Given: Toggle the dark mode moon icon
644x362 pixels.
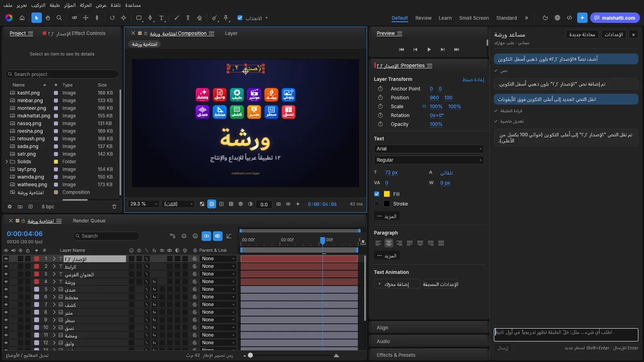Looking at the screenshot, I should (545, 18).
